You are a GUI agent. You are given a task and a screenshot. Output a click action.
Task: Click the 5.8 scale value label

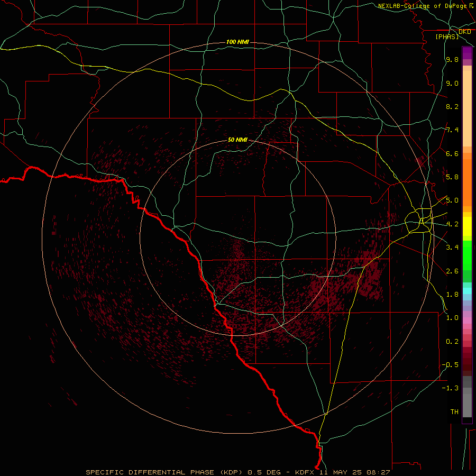coord(452,177)
